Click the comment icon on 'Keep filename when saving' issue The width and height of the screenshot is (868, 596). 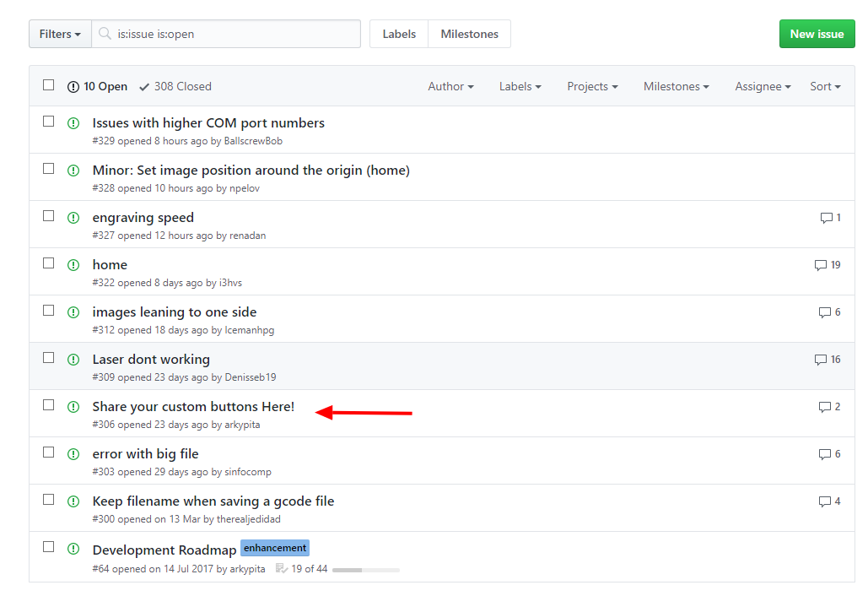(x=824, y=501)
